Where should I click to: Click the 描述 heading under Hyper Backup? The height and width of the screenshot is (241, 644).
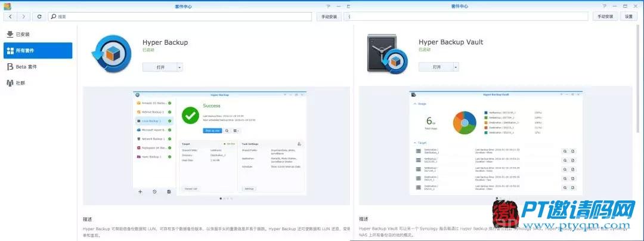(x=88, y=220)
